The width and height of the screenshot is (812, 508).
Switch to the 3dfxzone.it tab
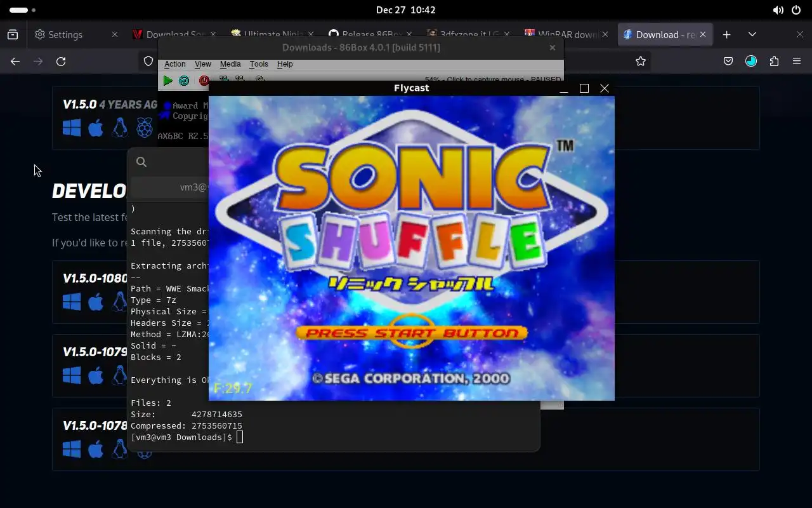pyautogui.click(x=468, y=34)
